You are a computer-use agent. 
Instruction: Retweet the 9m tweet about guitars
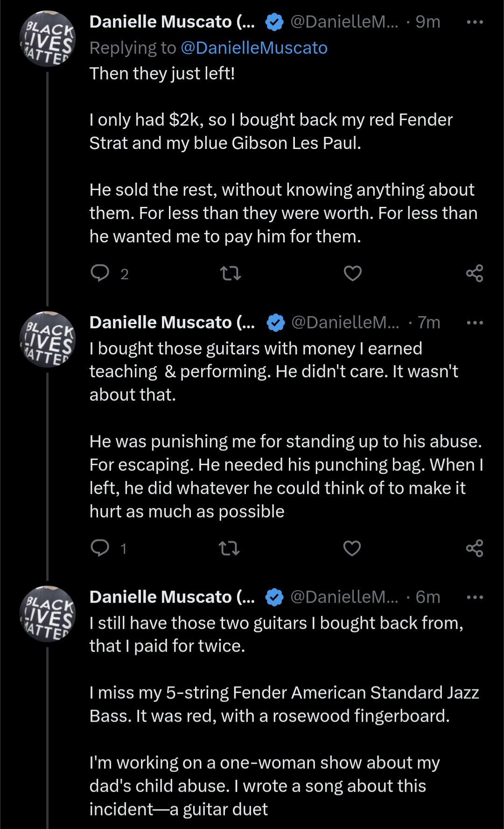(x=230, y=273)
